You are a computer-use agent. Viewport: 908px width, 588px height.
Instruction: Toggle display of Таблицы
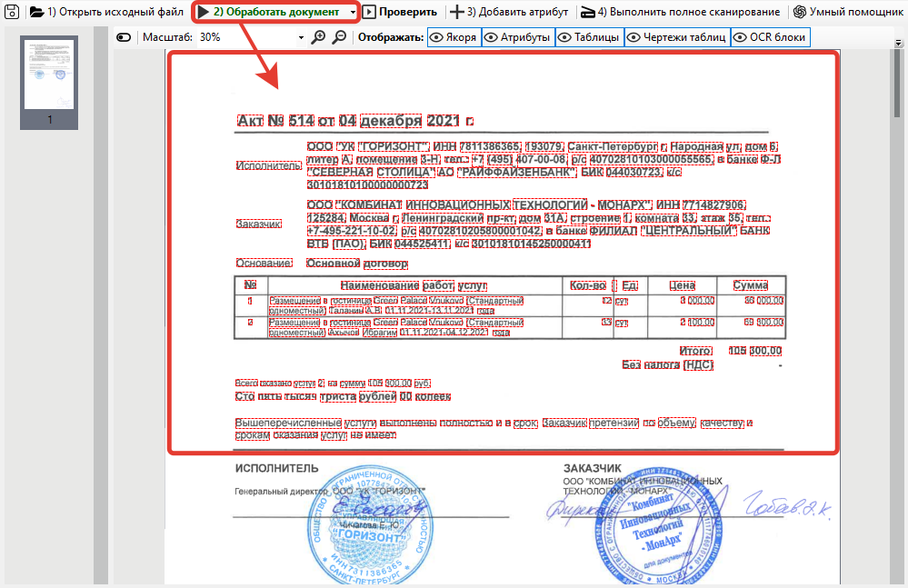pos(590,37)
